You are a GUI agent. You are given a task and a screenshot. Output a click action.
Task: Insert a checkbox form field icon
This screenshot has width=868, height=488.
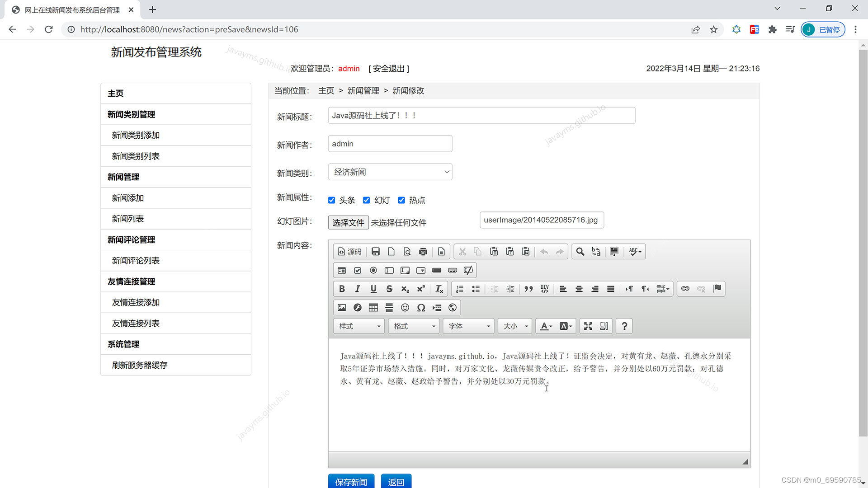(358, 270)
